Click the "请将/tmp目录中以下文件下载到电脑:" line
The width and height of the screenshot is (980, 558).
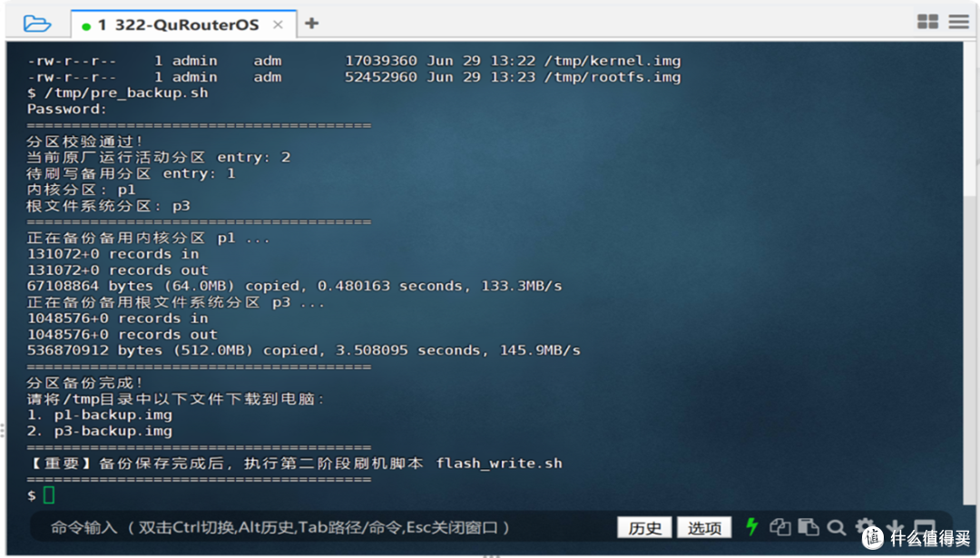176,398
